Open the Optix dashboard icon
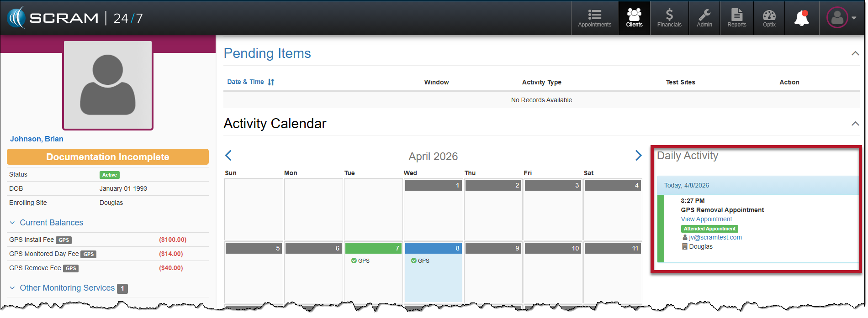The image size is (868, 318). point(769,18)
